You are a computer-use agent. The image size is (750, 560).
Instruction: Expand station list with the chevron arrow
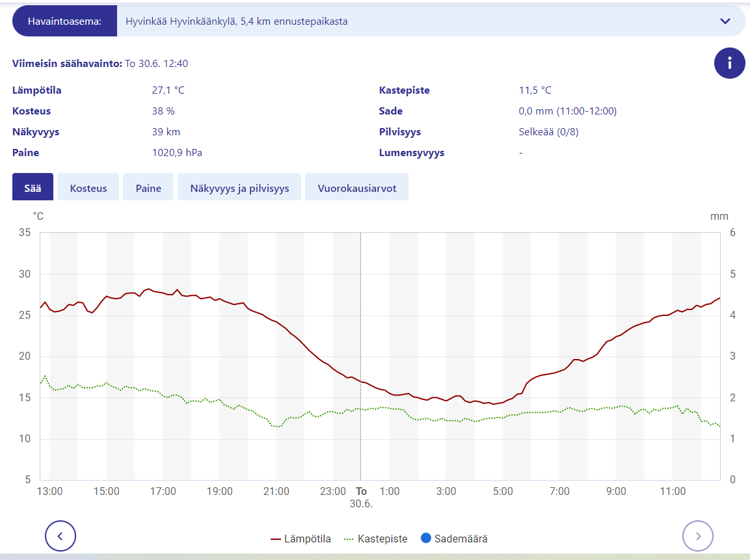pyautogui.click(x=725, y=21)
